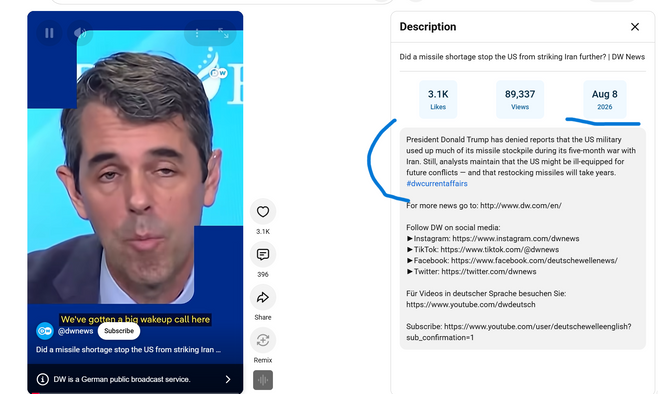Click the Short title under channel name
Screen dimensions: 658x394
128,350
